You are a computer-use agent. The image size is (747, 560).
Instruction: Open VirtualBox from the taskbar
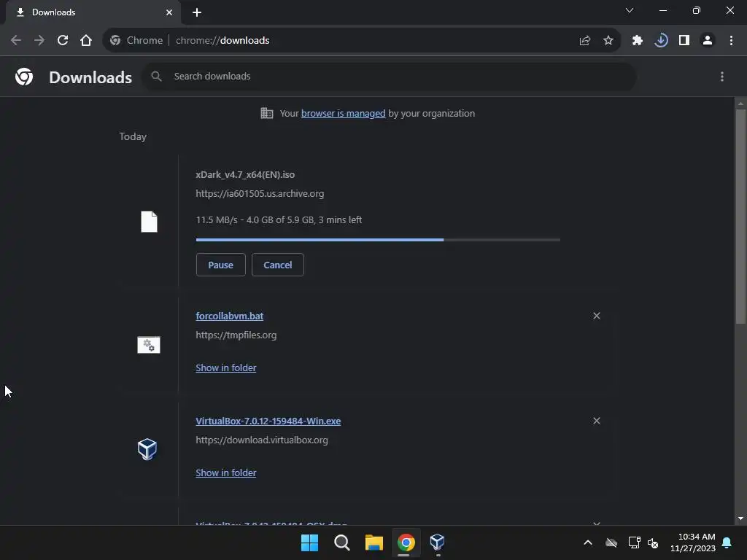[438, 542]
